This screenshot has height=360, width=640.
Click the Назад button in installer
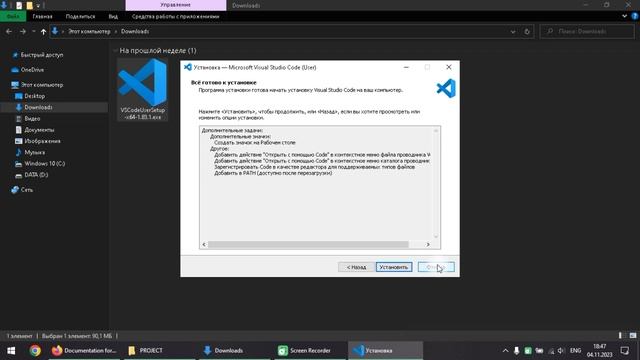point(356,267)
